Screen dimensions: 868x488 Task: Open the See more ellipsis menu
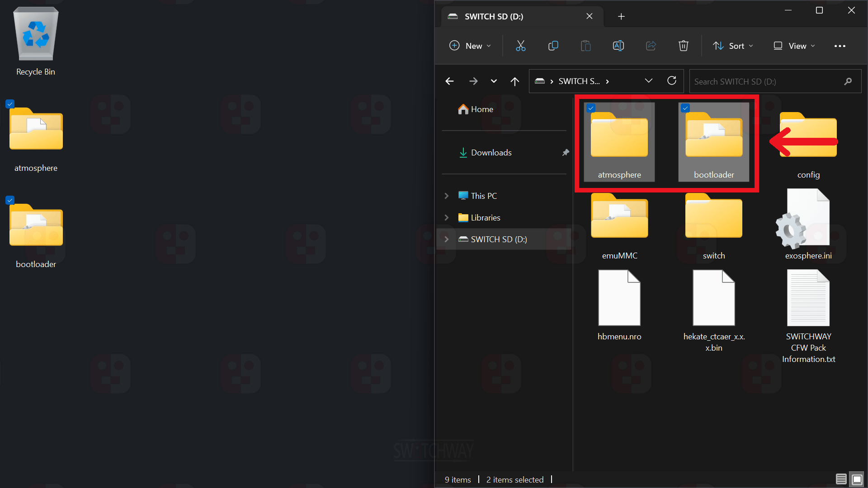point(840,46)
